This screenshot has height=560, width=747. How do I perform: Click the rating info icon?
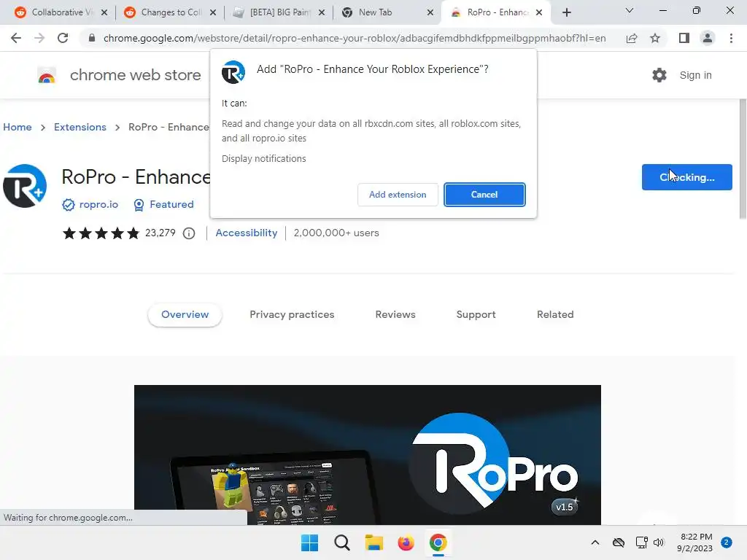click(189, 233)
